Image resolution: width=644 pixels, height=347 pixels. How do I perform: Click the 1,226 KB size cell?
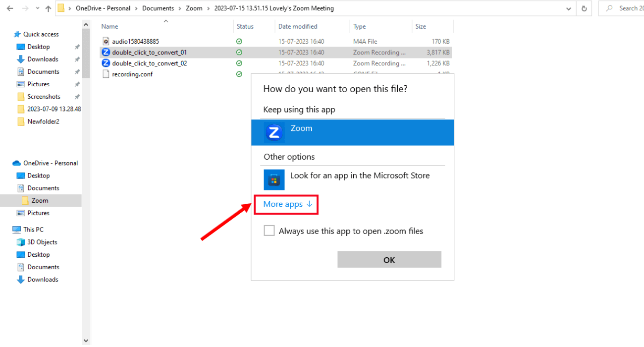click(438, 63)
